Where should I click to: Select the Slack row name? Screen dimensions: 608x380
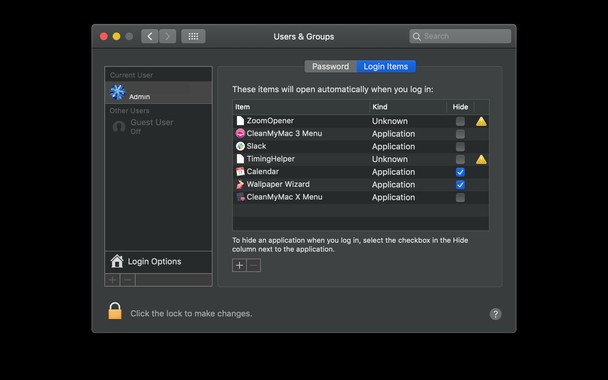[x=256, y=146]
